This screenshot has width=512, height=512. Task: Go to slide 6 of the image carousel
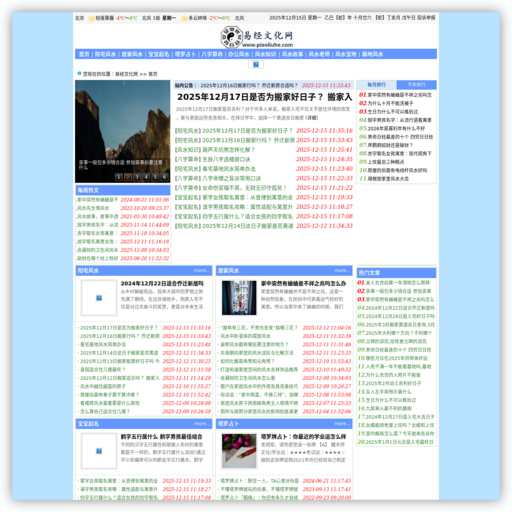point(164,177)
